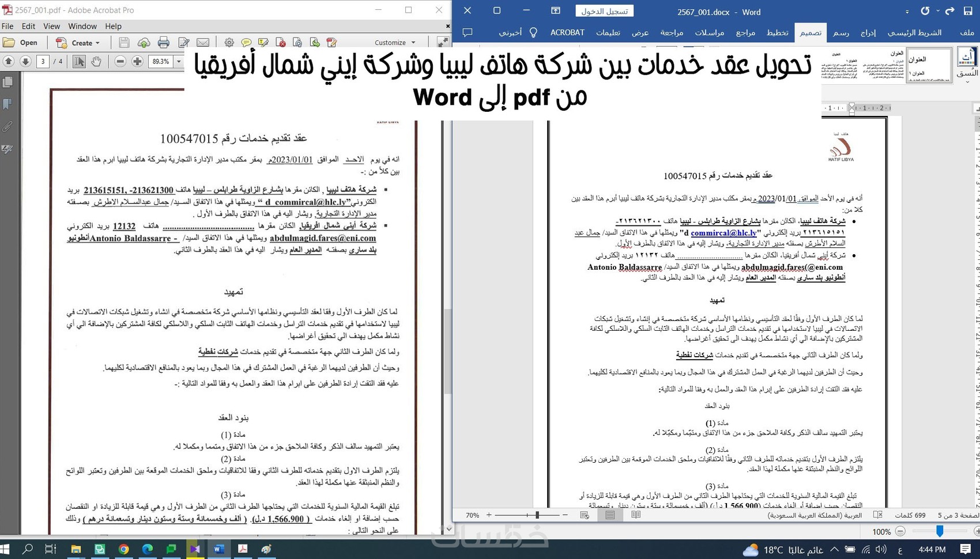Show page thumbnails panel in Acrobat sidebar
The image size is (980, 559).
pyautogui.click(x=8, y=82)
